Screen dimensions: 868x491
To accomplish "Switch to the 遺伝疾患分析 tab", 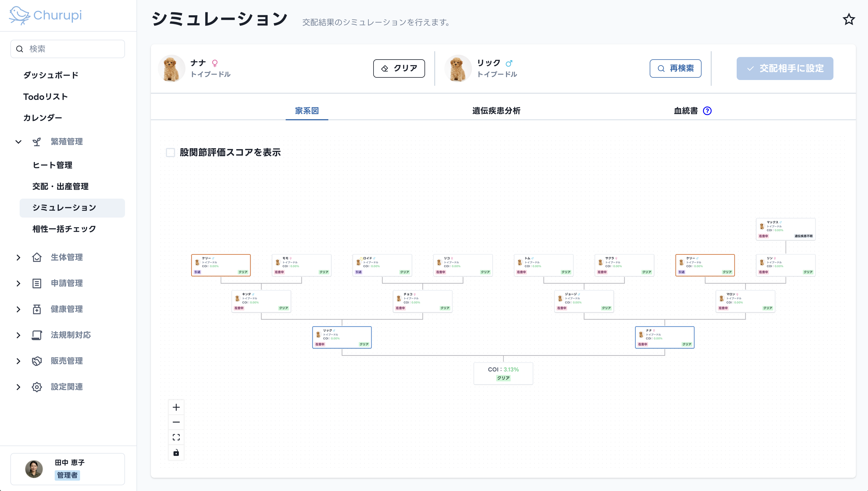I will click(496, 111).
